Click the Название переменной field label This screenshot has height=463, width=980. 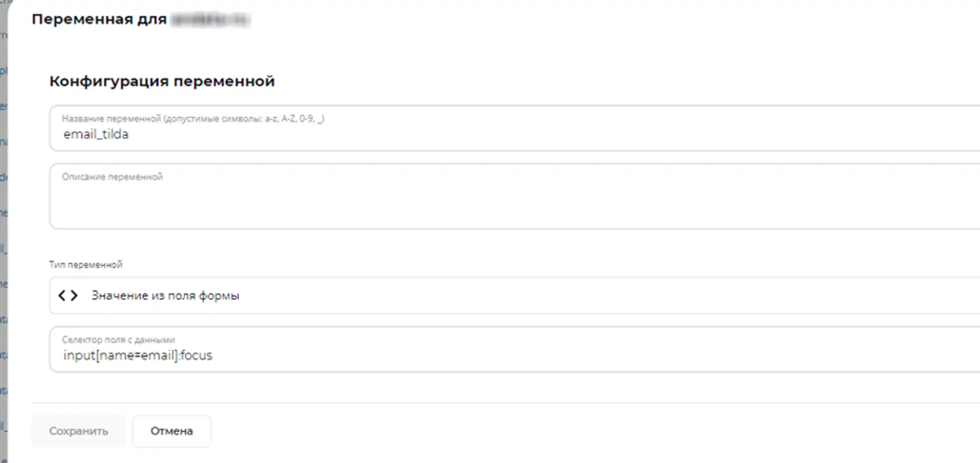pyautogui.click(x=193, y=119)
